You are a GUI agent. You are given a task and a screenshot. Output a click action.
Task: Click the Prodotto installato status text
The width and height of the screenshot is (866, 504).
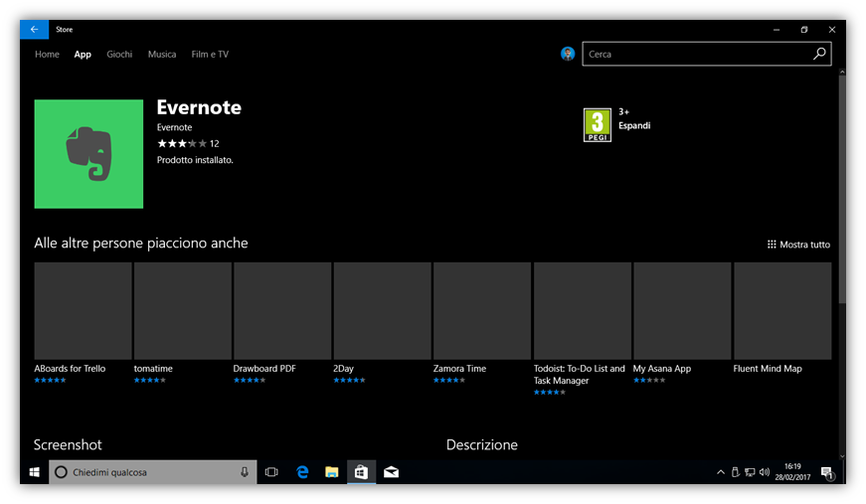(x=195, y=160)
